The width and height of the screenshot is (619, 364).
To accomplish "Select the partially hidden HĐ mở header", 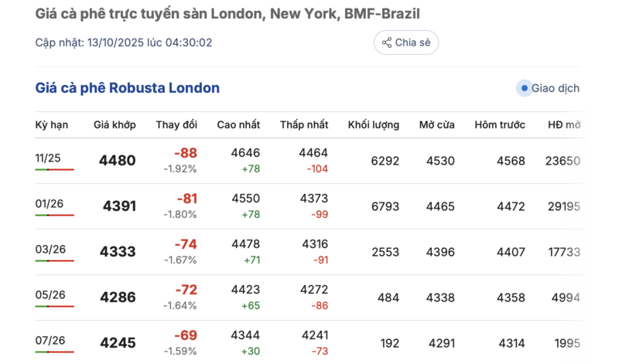I will tap(564, 124).
